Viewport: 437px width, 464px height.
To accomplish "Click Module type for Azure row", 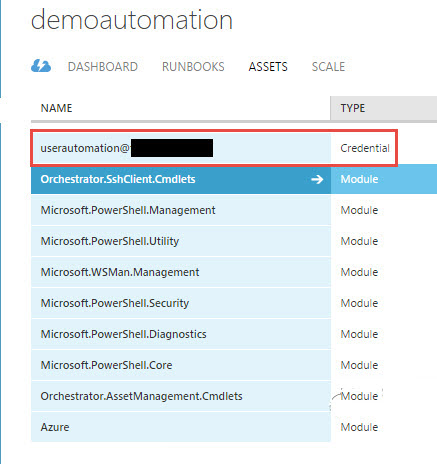I will 359,427.
